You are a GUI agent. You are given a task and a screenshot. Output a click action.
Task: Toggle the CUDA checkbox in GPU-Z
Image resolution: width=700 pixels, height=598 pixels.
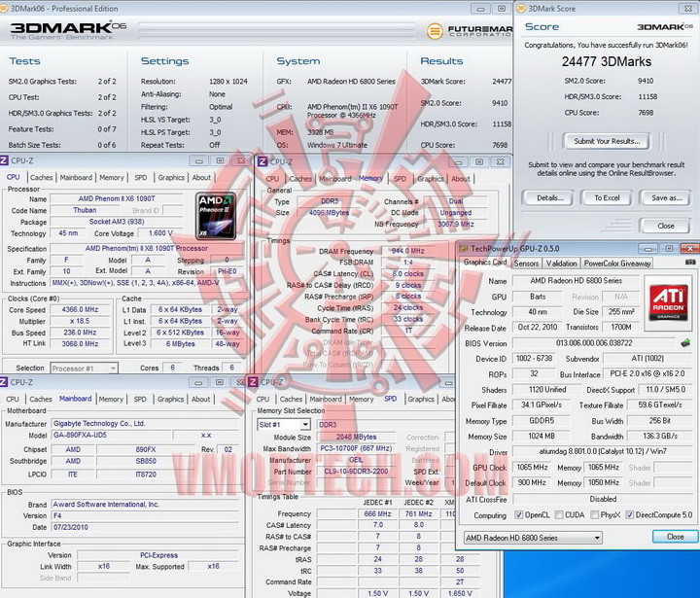tap(558, 515)
